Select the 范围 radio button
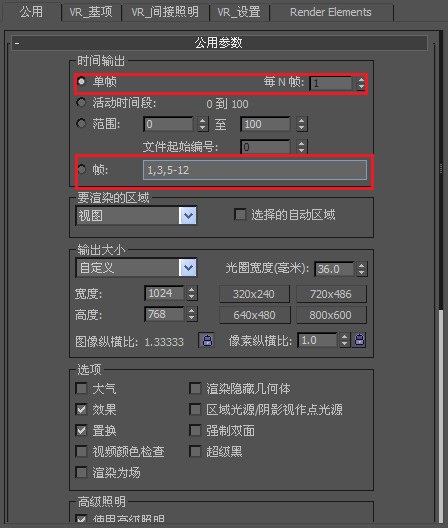 (81, 123)
